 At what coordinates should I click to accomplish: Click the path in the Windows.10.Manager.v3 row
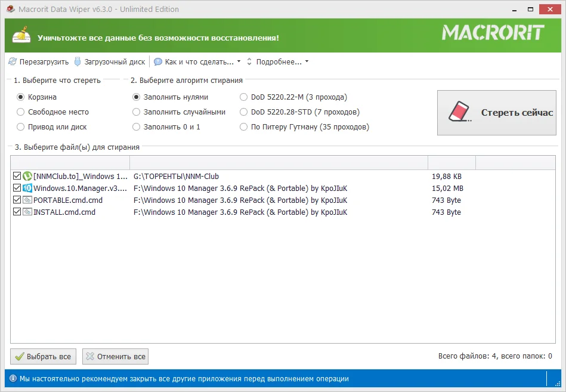click(x=240, y=189)
